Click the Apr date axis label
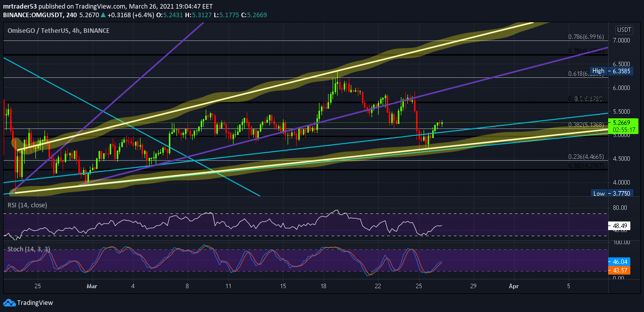 coord(514,286)
